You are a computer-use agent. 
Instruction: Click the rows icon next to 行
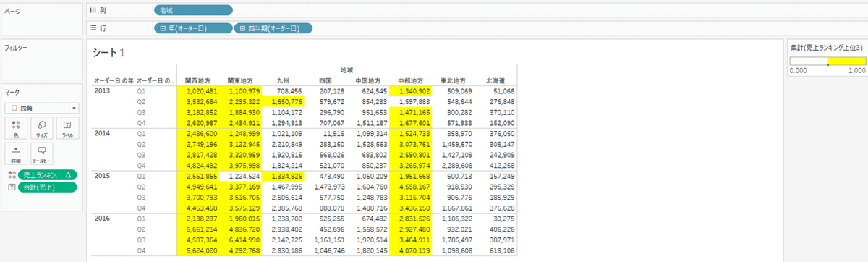coord(92,28)
